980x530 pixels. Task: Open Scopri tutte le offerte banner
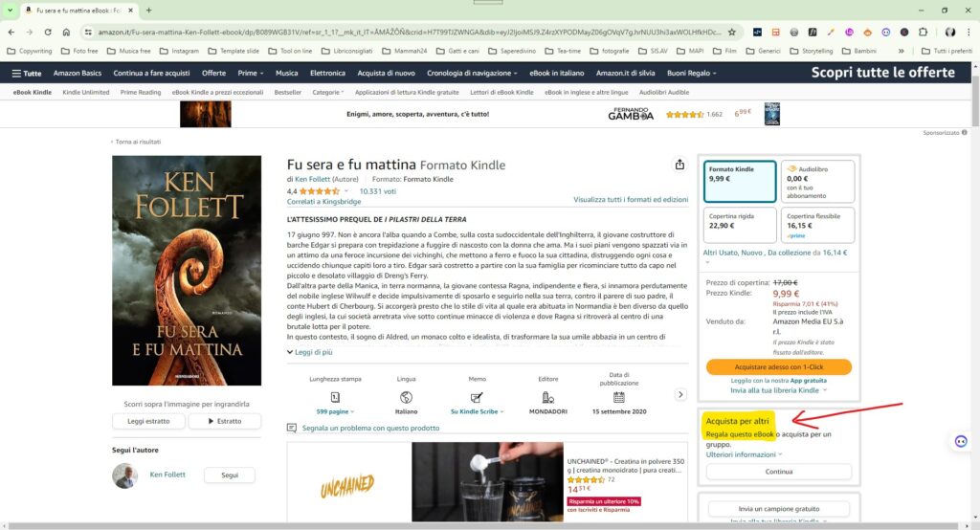click(x=882, y=73)
